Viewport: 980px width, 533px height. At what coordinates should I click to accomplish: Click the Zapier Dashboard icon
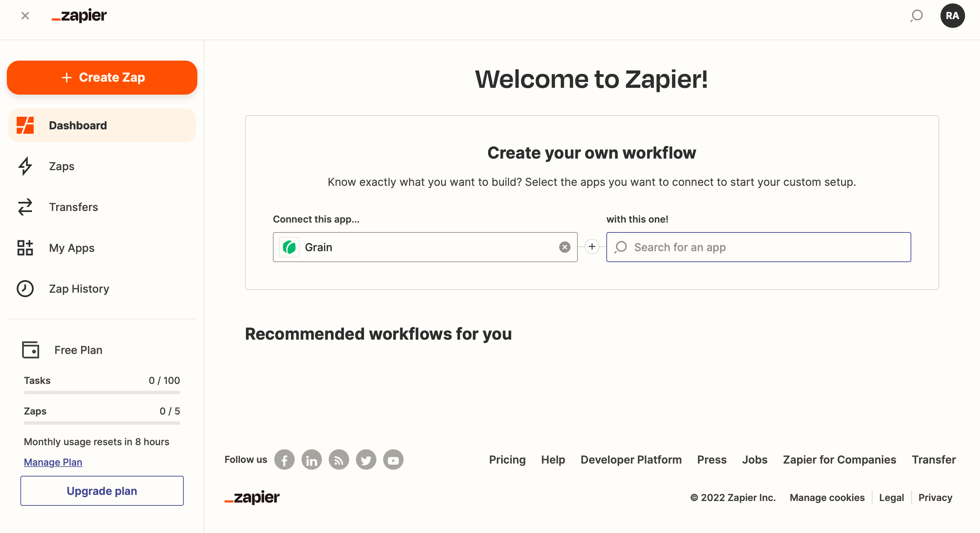(x=26, y=125)
